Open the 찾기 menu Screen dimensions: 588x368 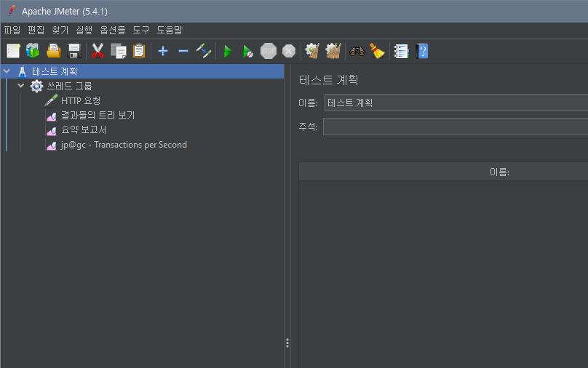(60, 30)
